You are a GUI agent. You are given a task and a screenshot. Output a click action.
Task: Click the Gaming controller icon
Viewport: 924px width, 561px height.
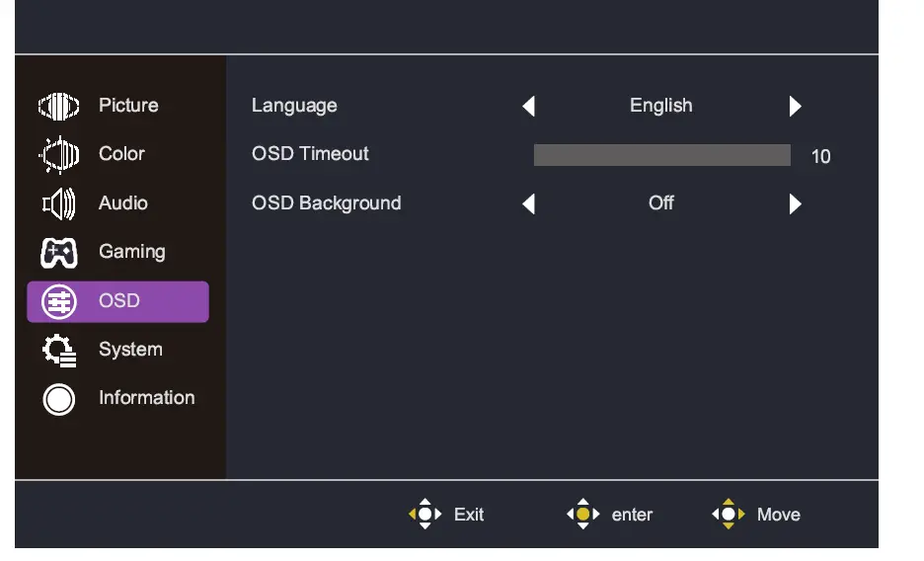coord(59,253)
